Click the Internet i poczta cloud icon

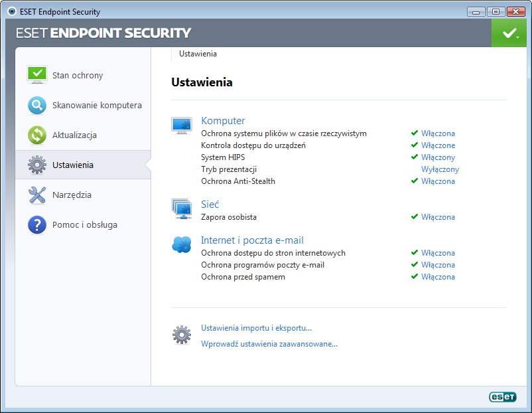(x=182, y=244)
